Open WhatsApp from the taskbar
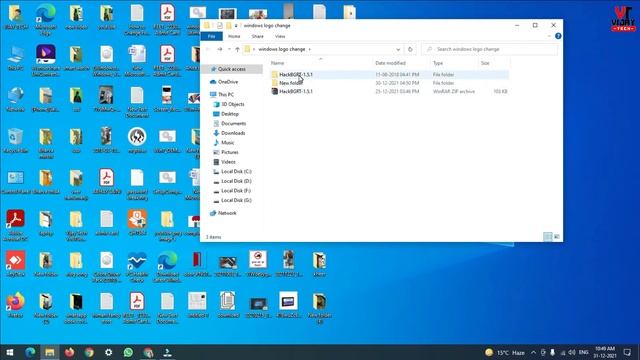Screen dimensions: 640x360 pos(128,352)
